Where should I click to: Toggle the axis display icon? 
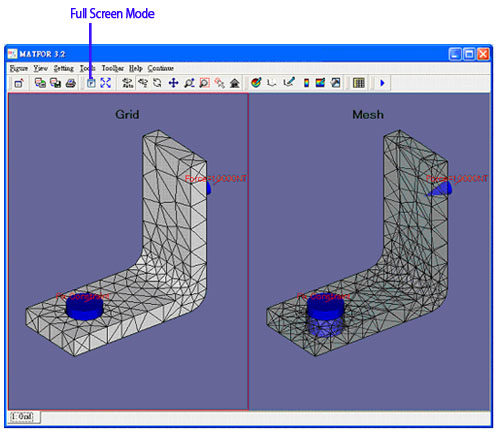272,83
